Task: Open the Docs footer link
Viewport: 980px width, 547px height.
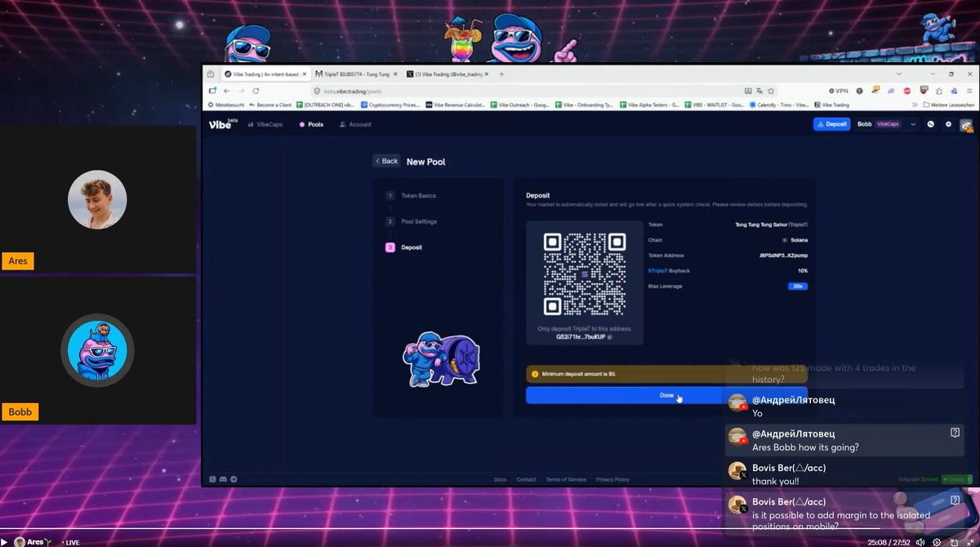Action: coord(500,479)
